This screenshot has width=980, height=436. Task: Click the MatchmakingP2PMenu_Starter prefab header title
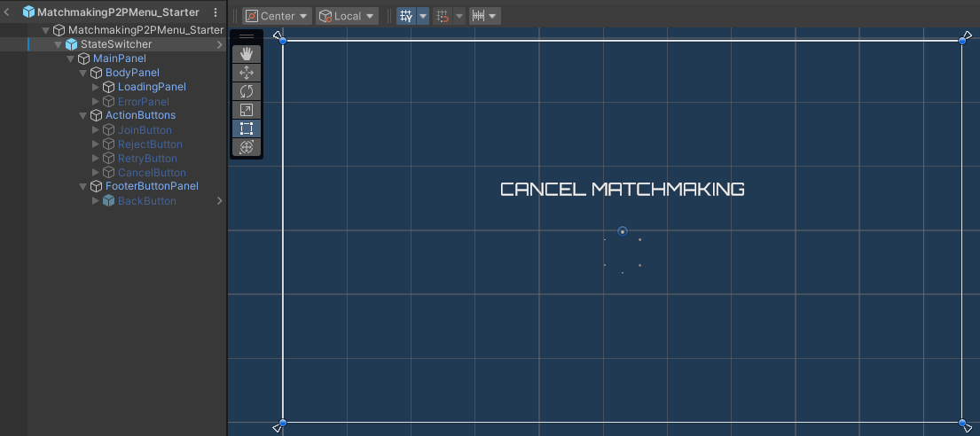coord(118,12)
